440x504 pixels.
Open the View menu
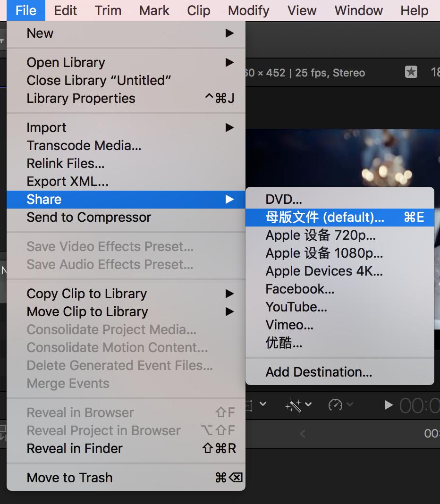pyautogui.click(x=302, y=10)
